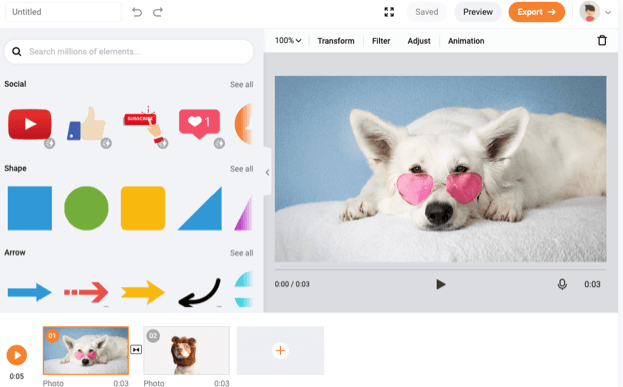
Task: Open the user avatar account menu
Action: coord(608,12)
